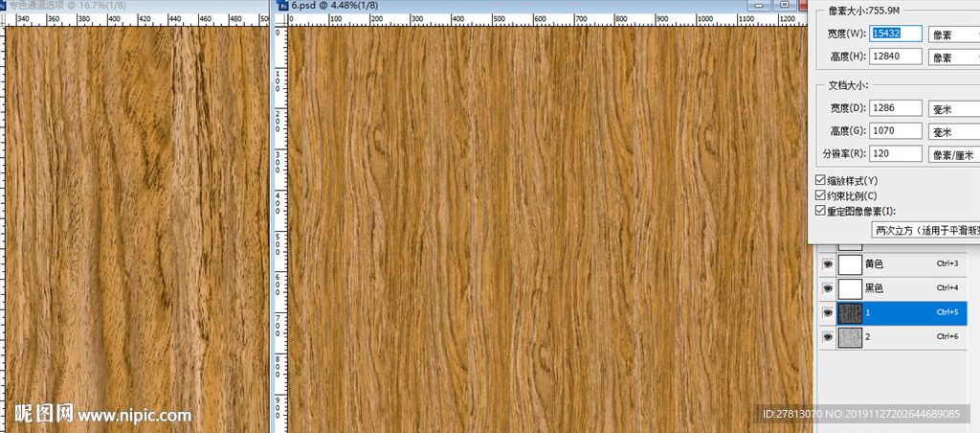This screenshot has width=980, height=433.
Task: Select the channel row labeled Ctrl+4
Action: (x=893, y=288)
